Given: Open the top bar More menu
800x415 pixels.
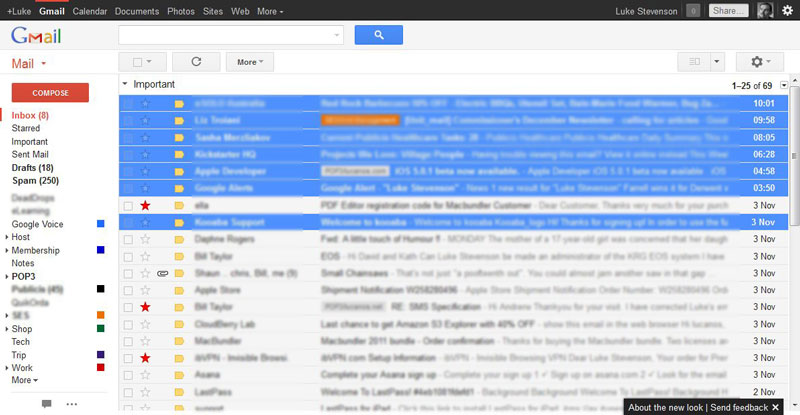Looking at the screenshot, I should 270,11.
